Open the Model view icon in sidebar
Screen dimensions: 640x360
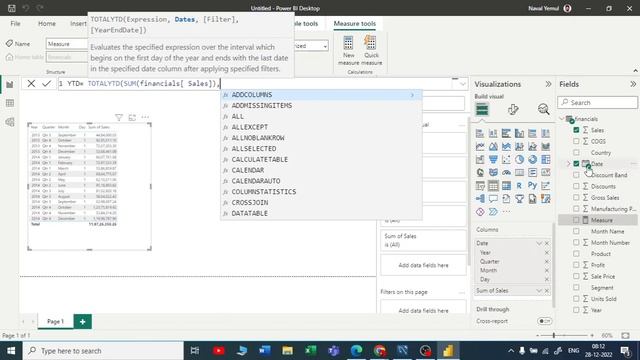click(x=10, y=122)
